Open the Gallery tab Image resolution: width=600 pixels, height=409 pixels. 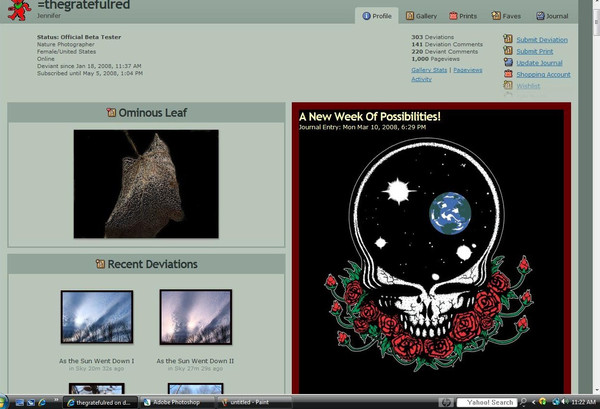coord(421,16)
